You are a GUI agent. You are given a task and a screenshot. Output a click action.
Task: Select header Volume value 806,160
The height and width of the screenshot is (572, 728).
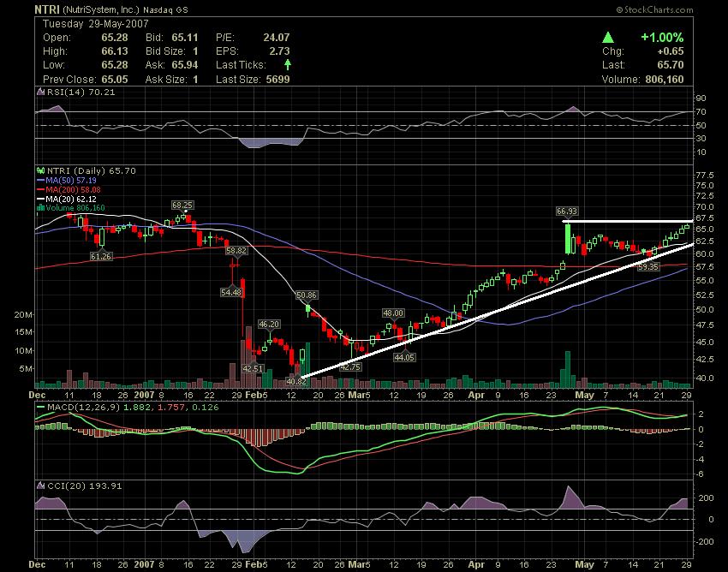[665, 79]
